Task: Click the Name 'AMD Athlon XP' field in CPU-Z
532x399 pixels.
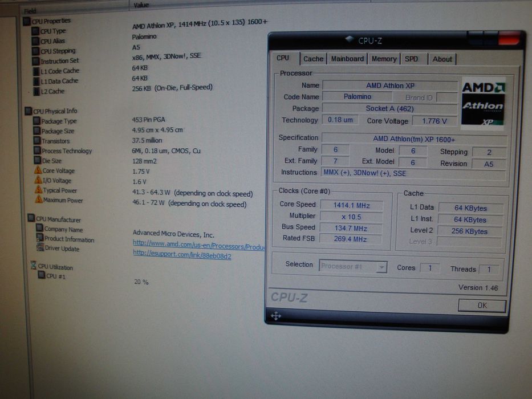Action: point(390,85)
